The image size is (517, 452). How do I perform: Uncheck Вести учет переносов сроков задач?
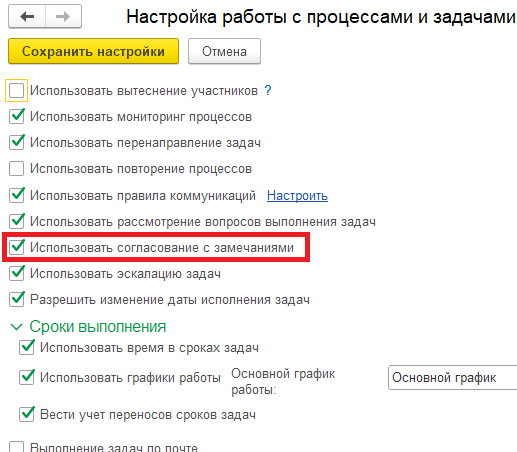pos(26,415)
